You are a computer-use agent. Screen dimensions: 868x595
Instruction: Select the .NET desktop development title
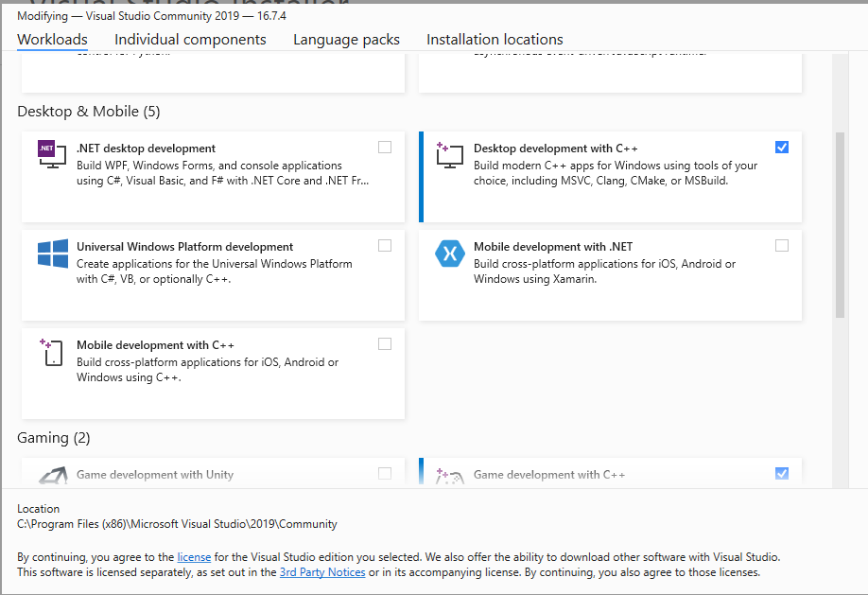click(x=147, y=149)
